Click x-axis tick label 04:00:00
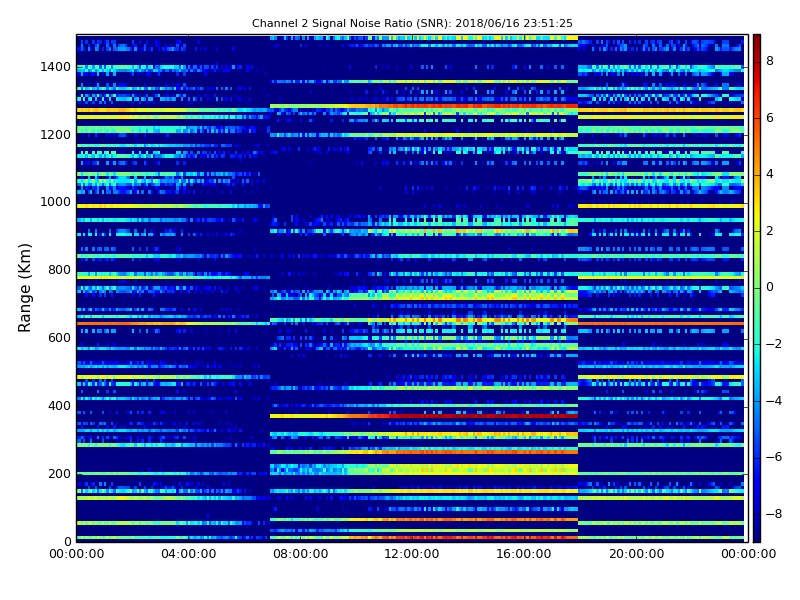Viewport: 800px width, 600px height. pos(189,554)
